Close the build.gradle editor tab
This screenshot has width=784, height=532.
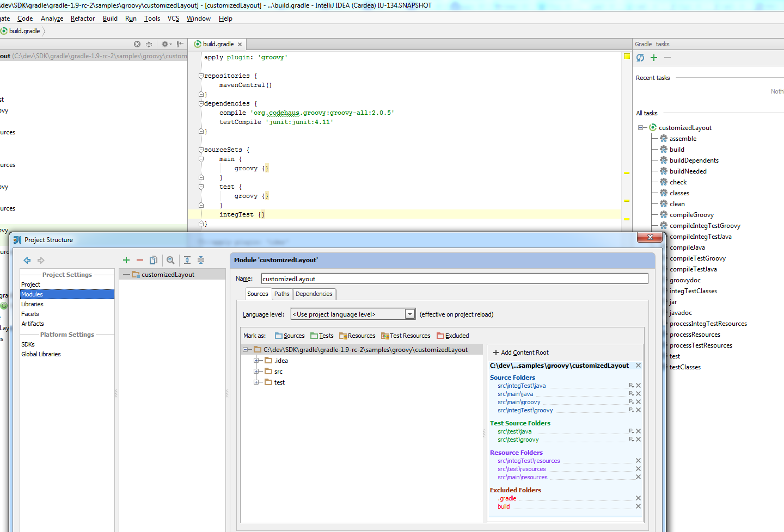[x=240, y=45]
